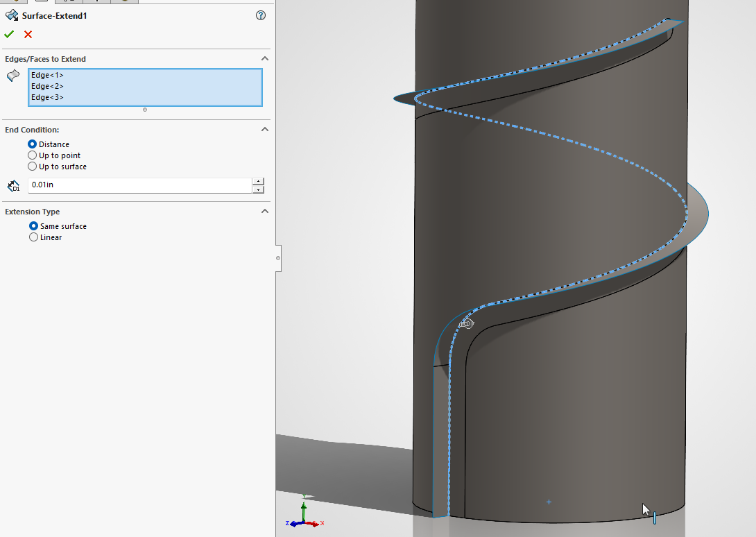The image size is (756, 537).
Task: Choose Distance end condition
Action: [33, 144]
